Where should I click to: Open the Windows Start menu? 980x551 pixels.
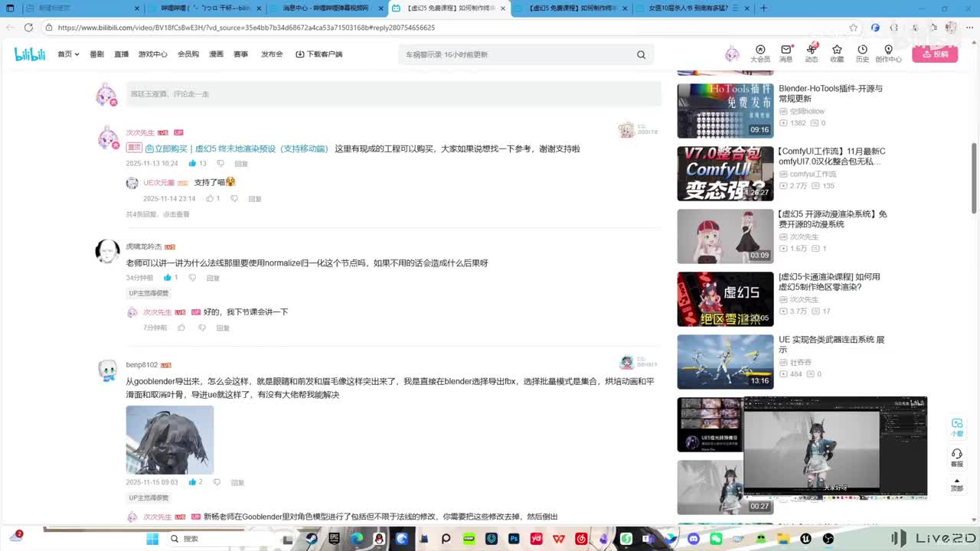coord(152,539)
